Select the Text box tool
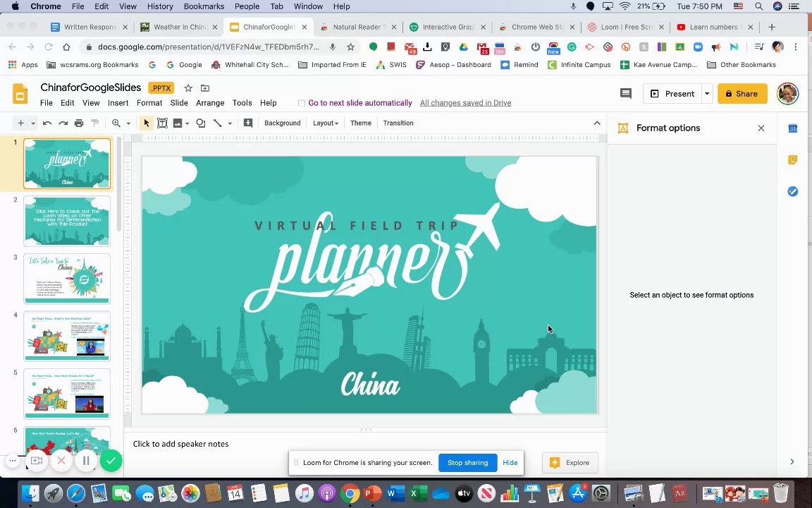The image size is (812, 508). pyautogui.click(x=162, y=123)
